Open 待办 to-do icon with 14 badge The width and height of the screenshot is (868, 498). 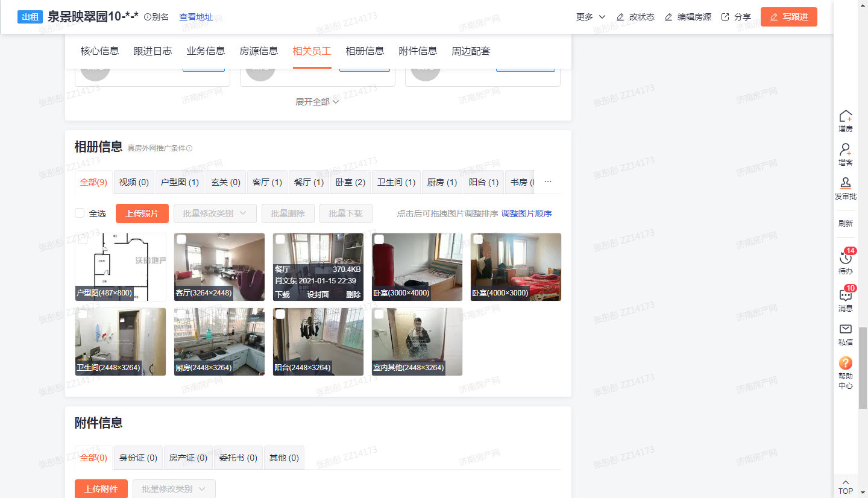(x=846, y=258)
